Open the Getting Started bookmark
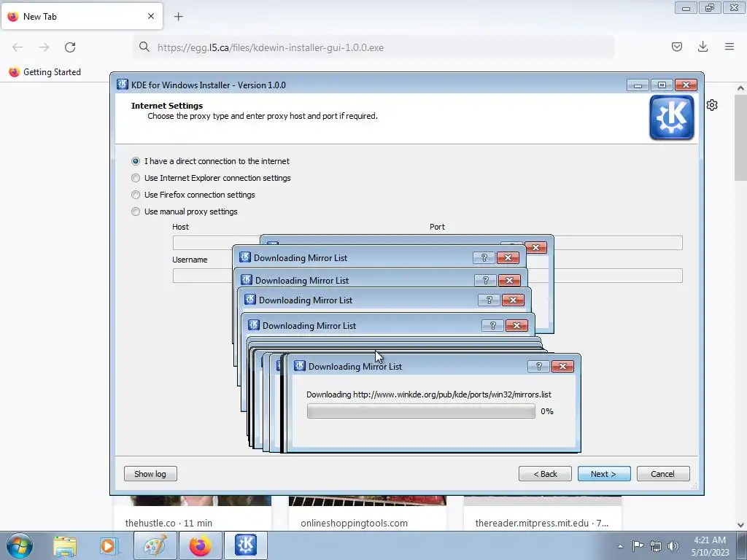 click(x=45, y=72)
